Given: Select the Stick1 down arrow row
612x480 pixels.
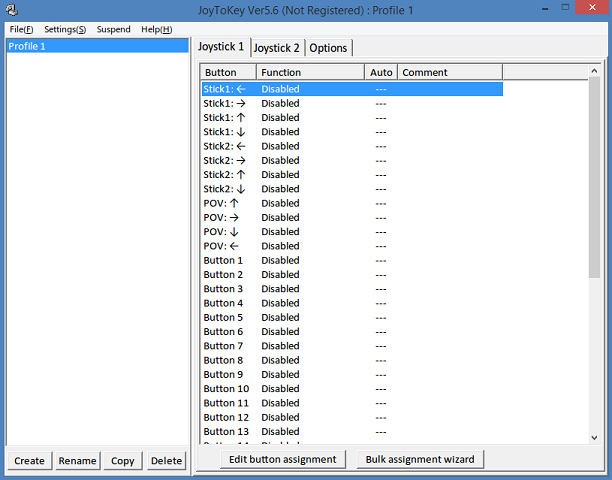Looking at the screenshot, I should [x=352, y=132].
